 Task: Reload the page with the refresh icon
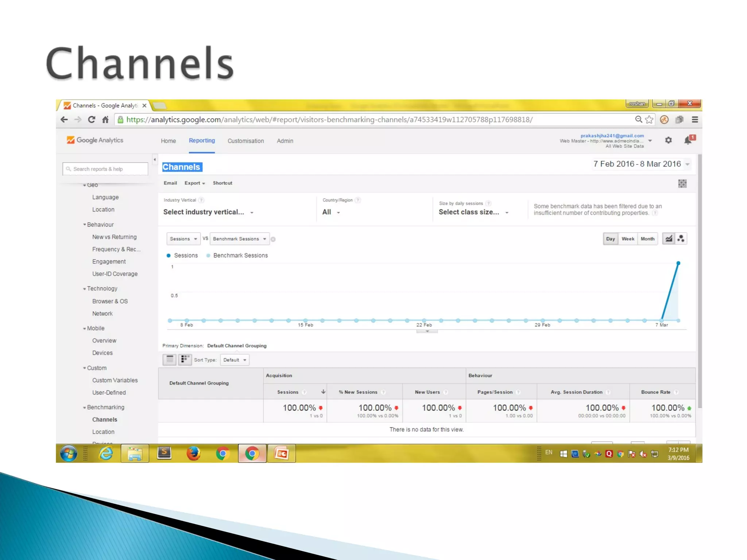[92, 120]
